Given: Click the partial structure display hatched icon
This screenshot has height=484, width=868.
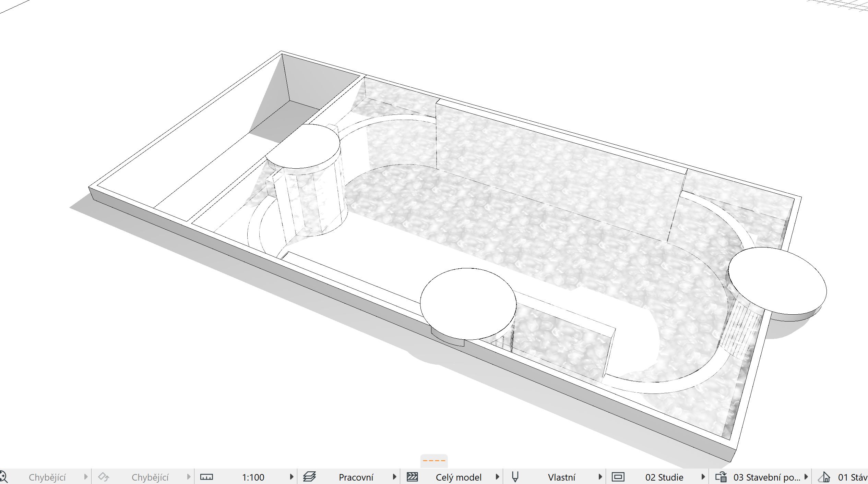Looking at the screenshot, I should [412, 477].
